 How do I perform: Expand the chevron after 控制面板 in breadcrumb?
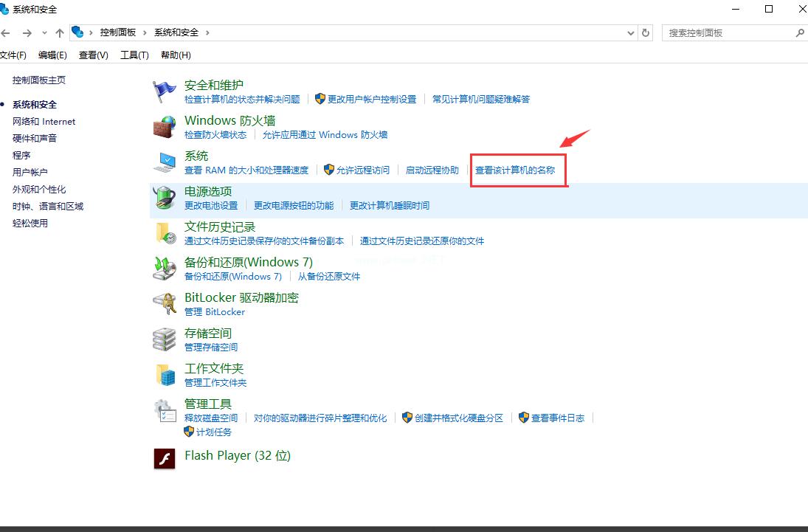tap(145, 32)
